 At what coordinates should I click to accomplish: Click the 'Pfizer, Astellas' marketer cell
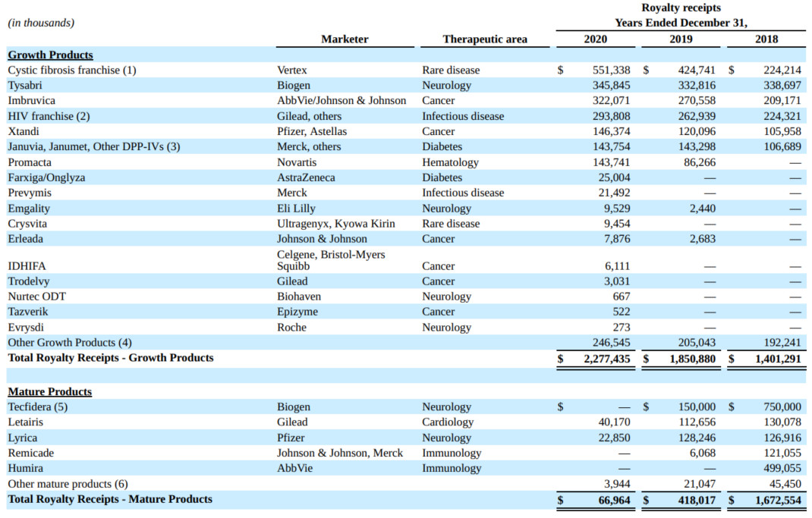click(312, 131)
